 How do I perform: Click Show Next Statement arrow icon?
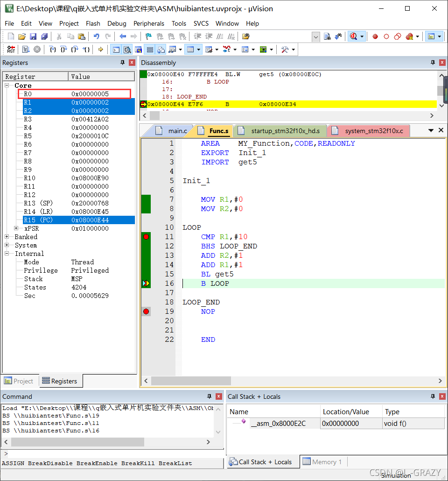coord(101,50)
